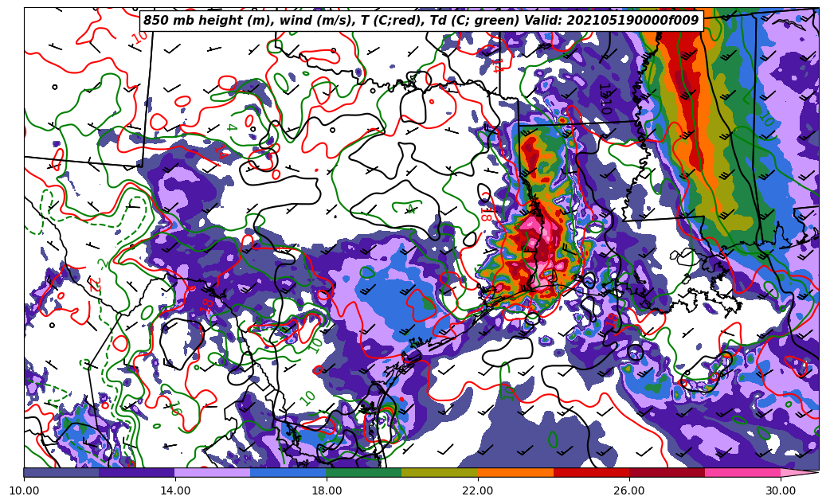
Task: Select the olive 20–22 colorbar segment
Action: point(440,472)
